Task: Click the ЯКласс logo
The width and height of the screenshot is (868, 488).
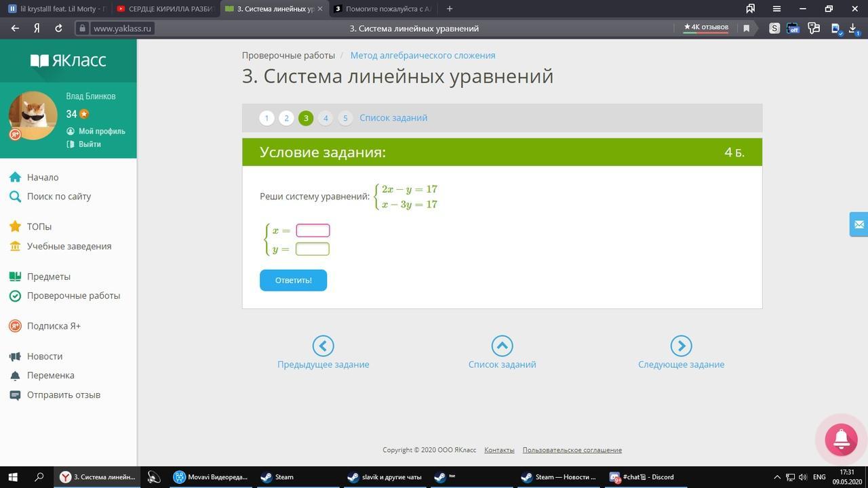Action: click(68, 60)
